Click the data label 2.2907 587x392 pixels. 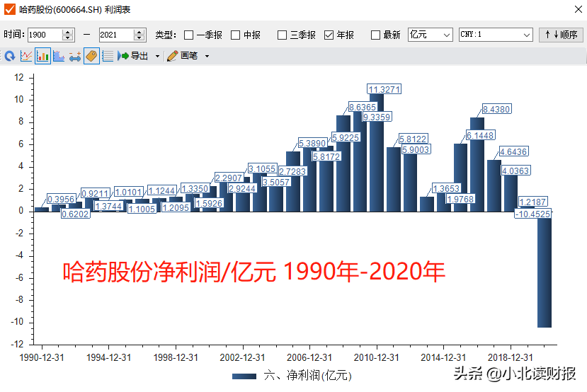click(229, 178)
